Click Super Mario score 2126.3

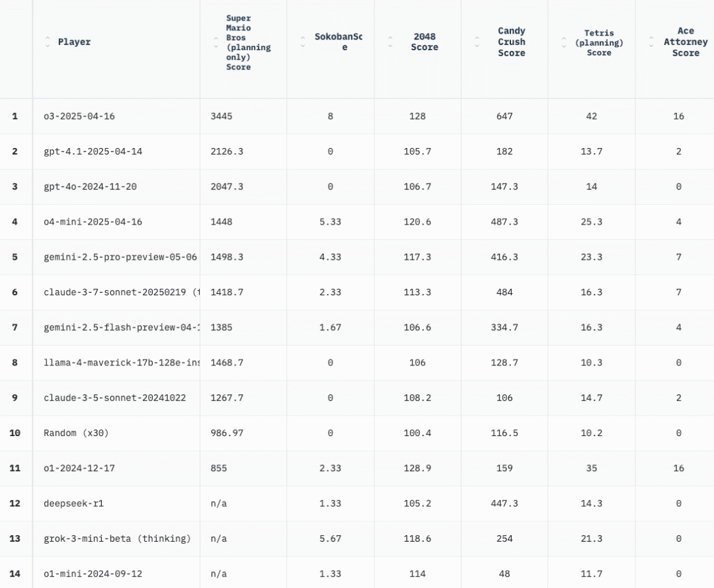tap(227, 151)
